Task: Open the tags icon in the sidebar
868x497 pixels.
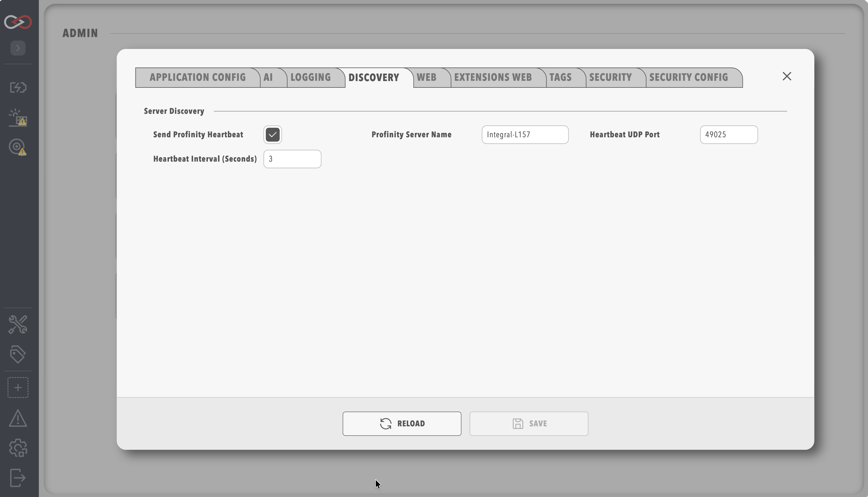Action: (x=18, y=354)
